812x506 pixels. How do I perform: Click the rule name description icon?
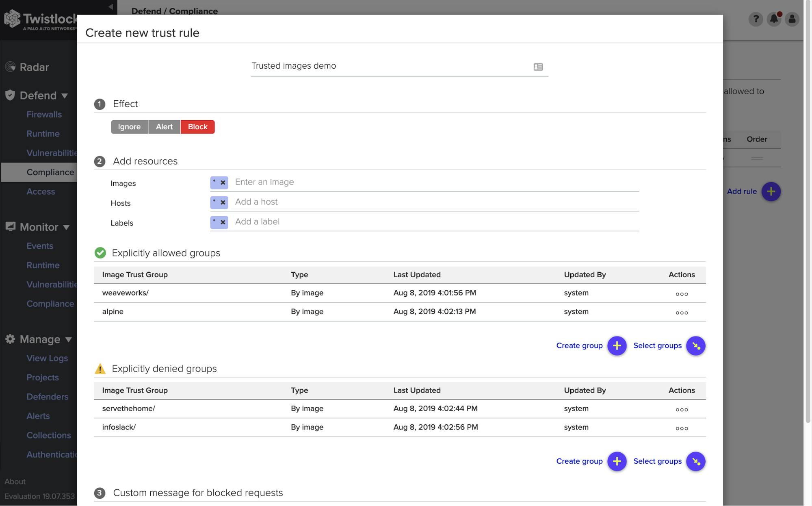click(538, 67)
